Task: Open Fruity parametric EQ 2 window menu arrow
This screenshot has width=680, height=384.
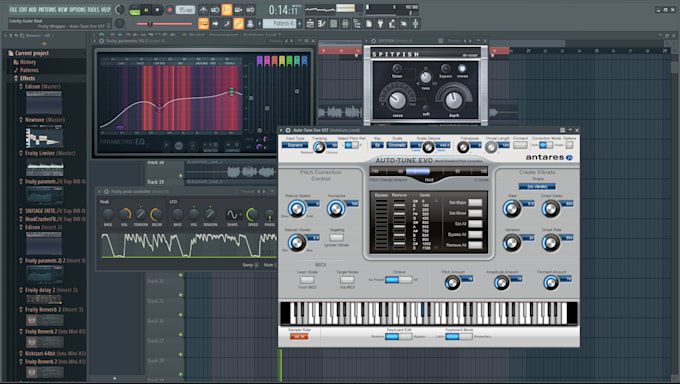Action: coord(95,41)
